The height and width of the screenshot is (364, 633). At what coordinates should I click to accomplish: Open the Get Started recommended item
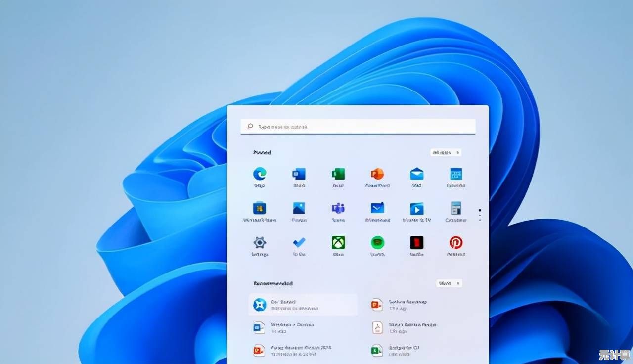coord(303,305)
